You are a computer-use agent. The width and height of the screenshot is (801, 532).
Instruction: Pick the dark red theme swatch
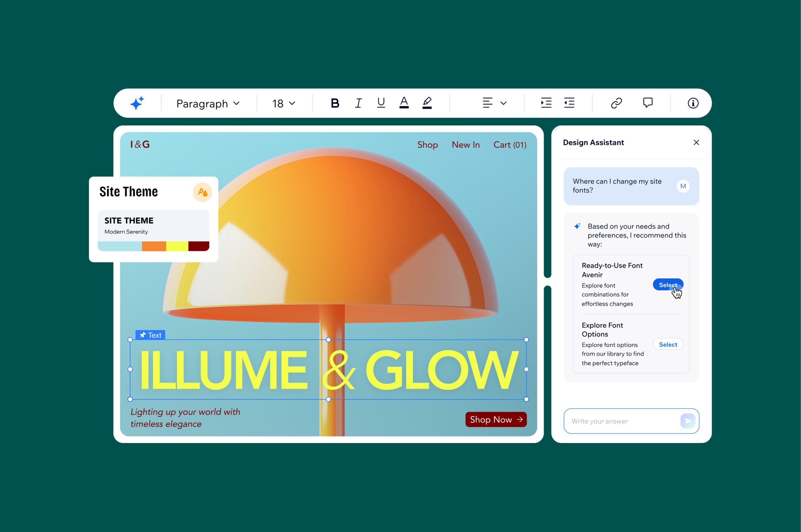[x=199, y=246]
